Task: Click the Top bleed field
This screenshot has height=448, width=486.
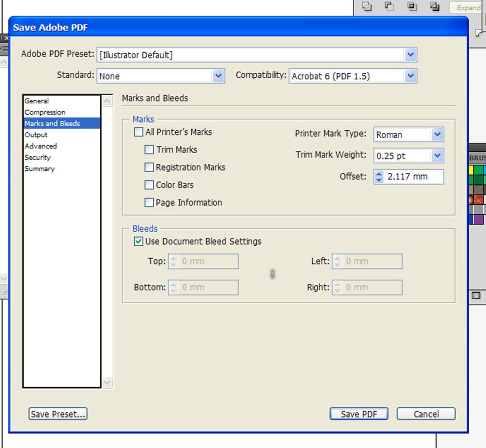Action: (203, 261)
